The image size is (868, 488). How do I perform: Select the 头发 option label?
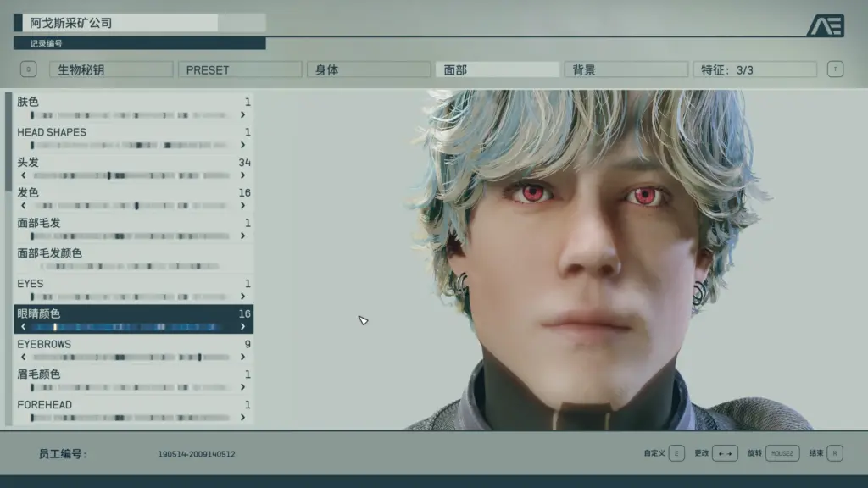coord(28,162)
